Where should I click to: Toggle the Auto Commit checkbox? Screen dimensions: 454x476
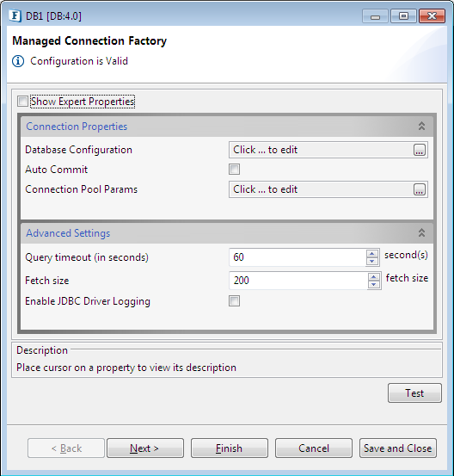tap(234, 170)
